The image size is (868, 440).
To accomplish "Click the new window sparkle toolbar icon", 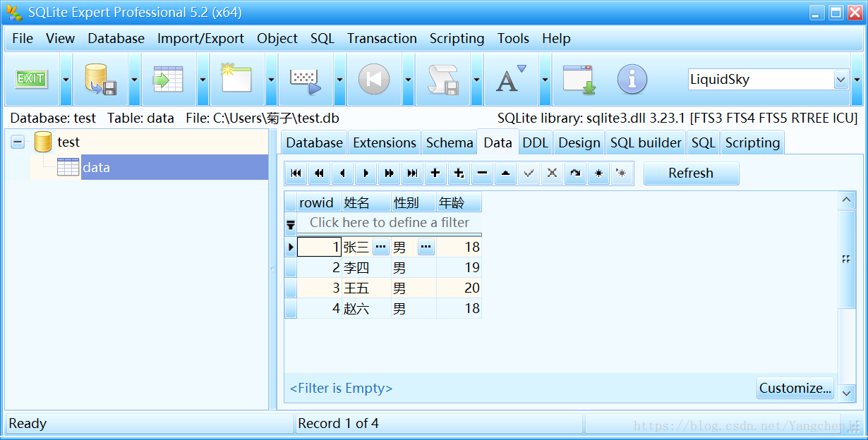I will tap(236, 78).
